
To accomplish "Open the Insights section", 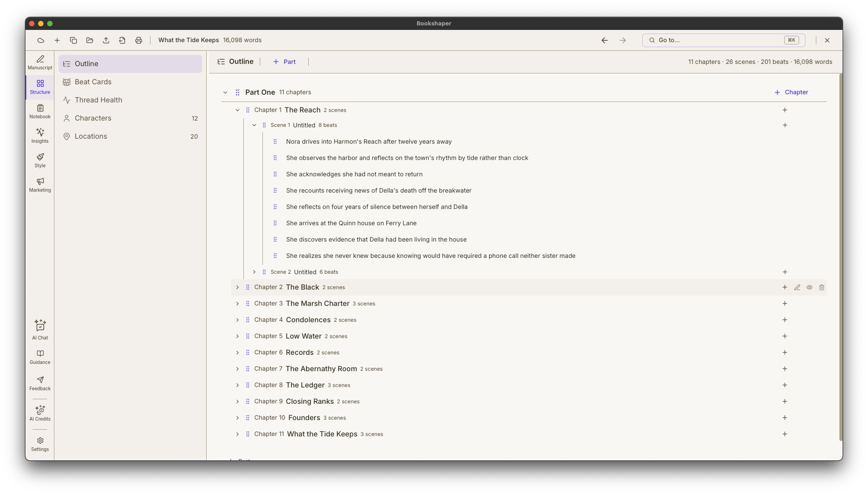I will 40,136.
